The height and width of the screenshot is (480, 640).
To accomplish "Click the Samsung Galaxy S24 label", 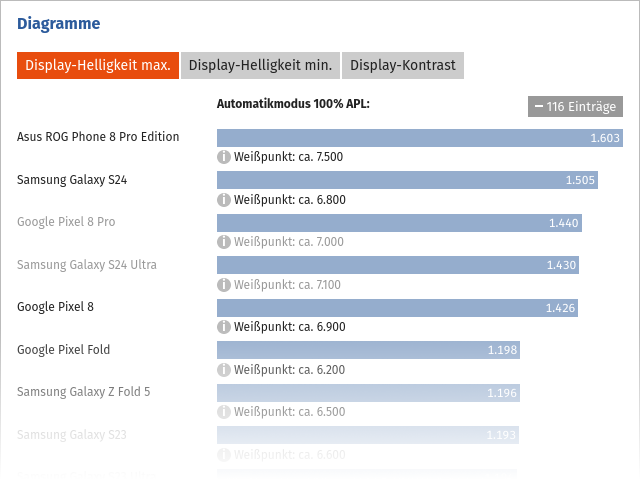I will point(72,180).
